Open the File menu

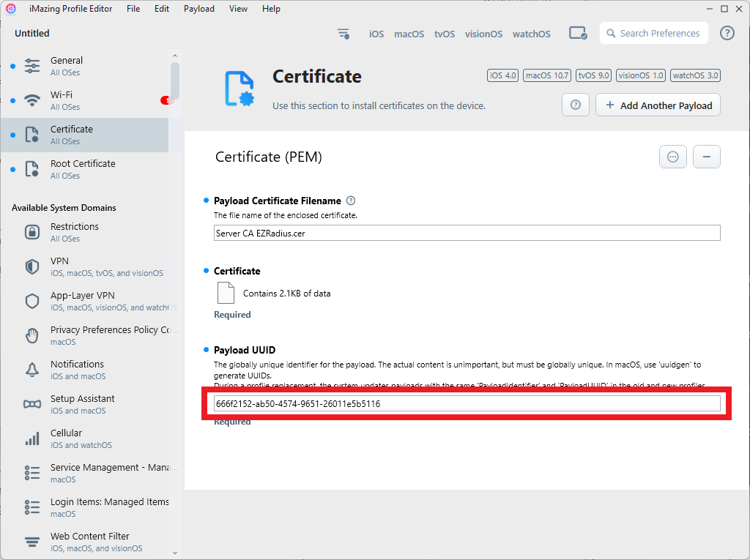point(133,9)
